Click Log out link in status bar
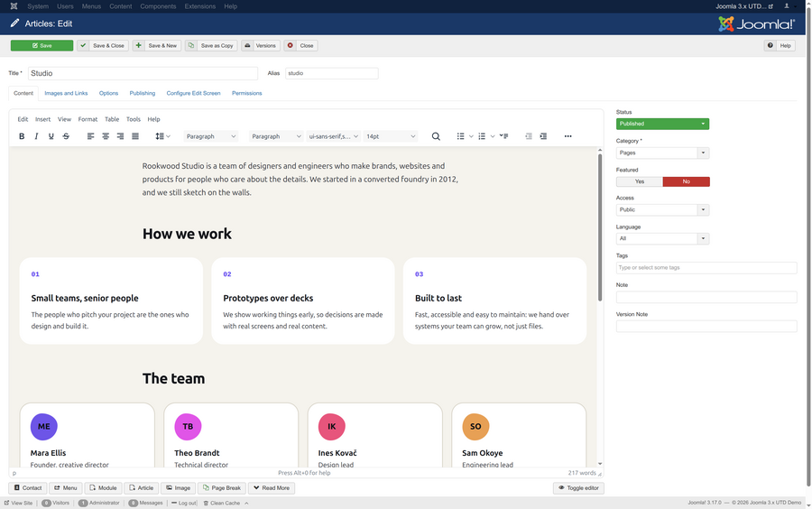The height and width of the screenshot is (509, 812). [184, 503]
